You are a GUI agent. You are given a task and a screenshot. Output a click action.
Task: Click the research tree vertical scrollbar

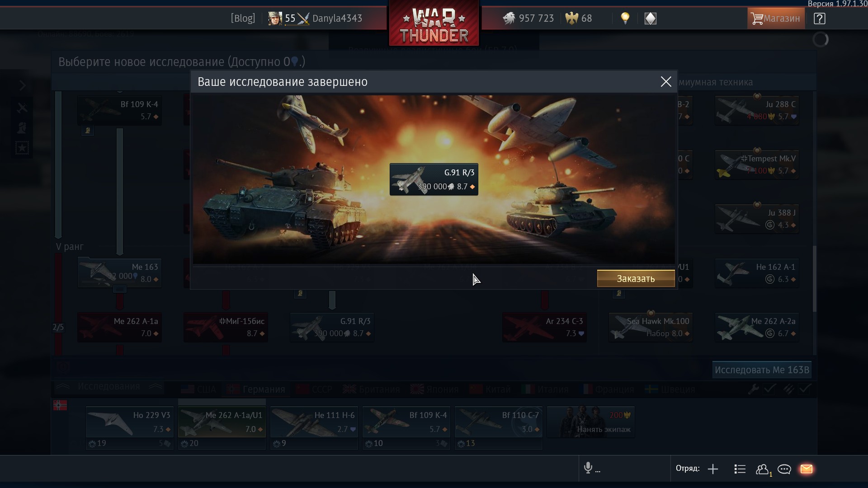814,279
